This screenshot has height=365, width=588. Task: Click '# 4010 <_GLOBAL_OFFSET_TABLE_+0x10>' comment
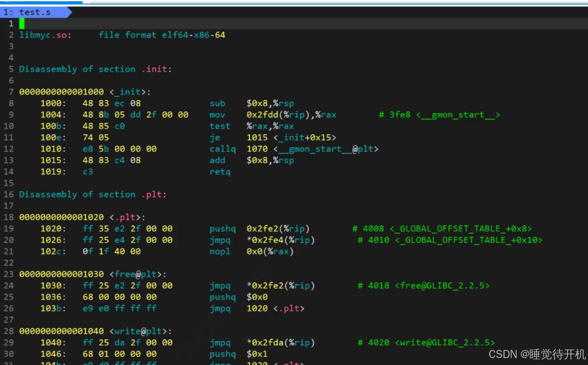click(450, 240)
